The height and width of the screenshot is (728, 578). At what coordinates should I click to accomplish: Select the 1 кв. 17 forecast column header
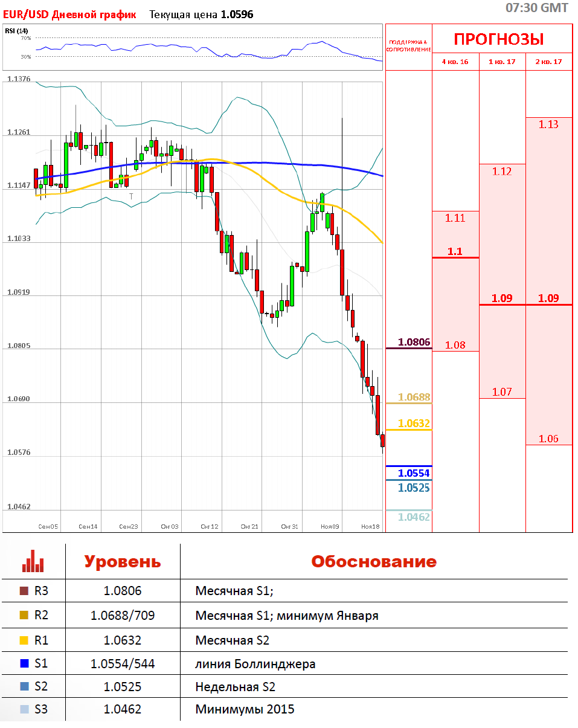tap(502, 62)
